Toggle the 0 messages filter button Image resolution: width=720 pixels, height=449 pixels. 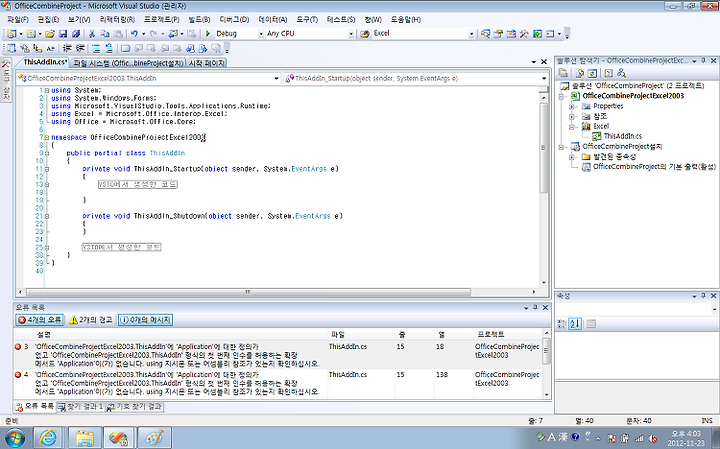[146, 320]
